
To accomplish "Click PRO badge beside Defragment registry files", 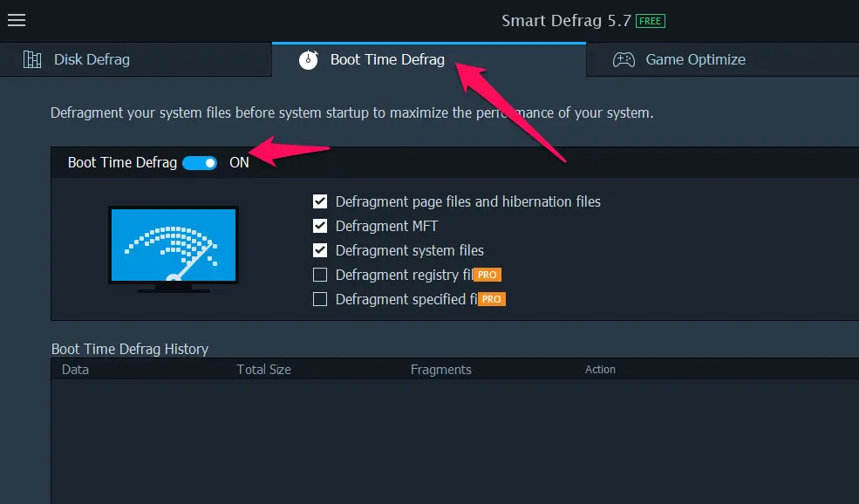I will tap(487, 275).
